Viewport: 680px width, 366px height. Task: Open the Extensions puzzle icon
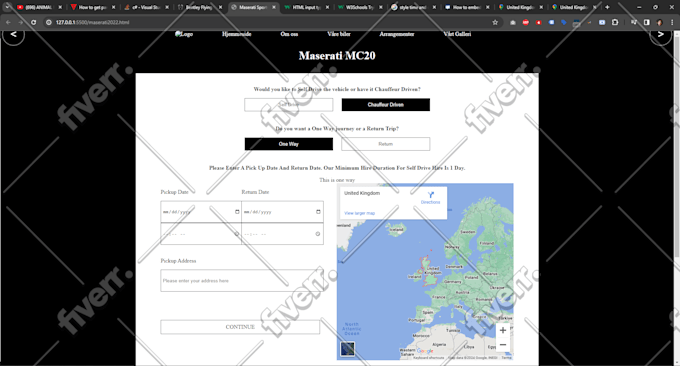(x=615, y=22)
